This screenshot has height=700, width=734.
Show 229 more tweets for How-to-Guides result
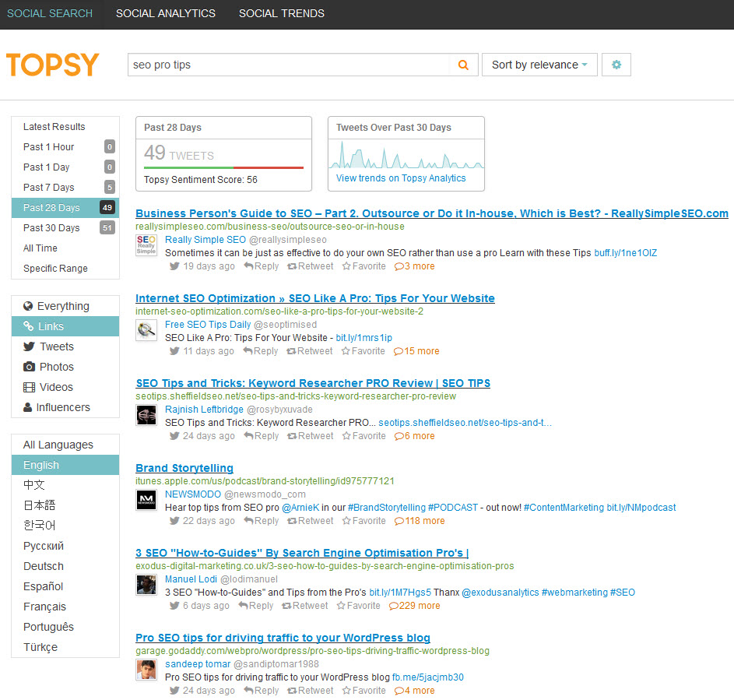(415, 606)
